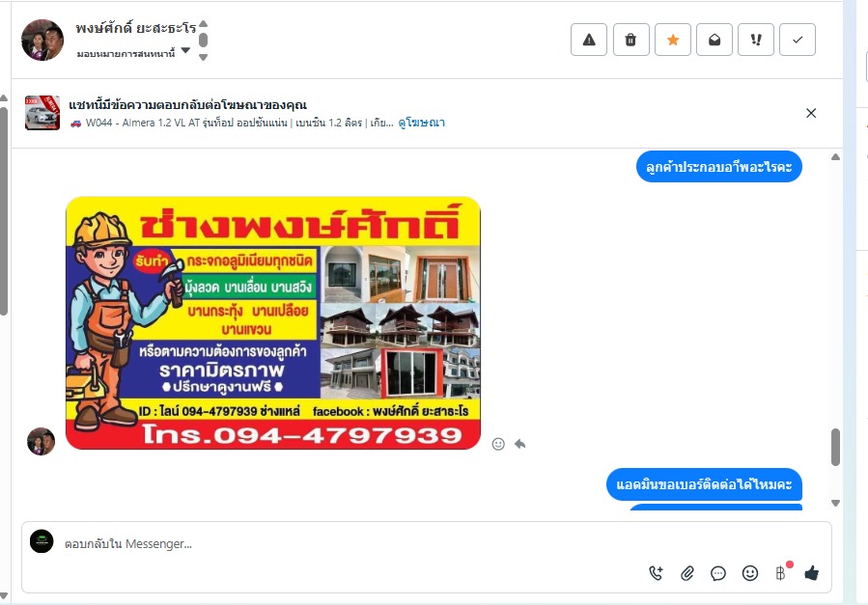Viewport: 868px width, 605px height.
Task: Reply to the image message arrow
Action: (x=519, y=444)
